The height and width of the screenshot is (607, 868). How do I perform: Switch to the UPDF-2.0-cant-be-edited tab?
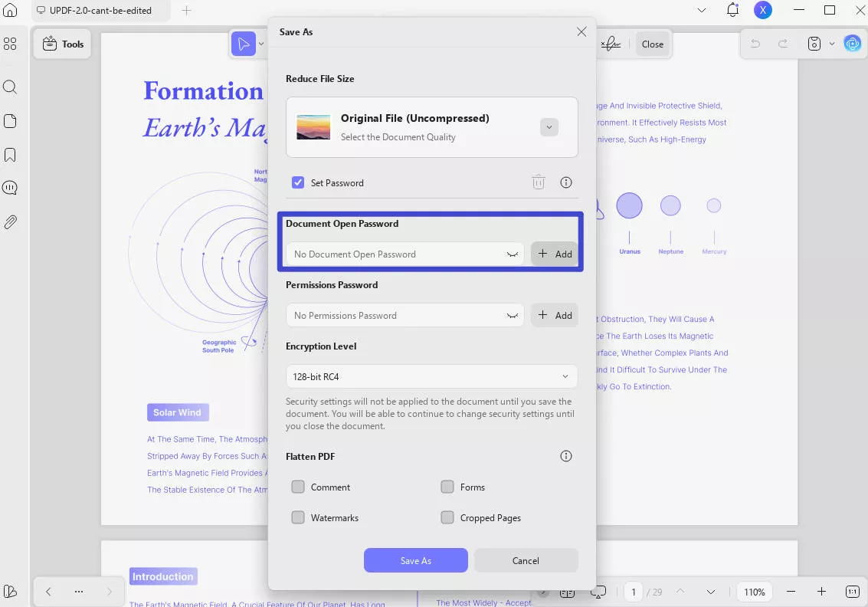coord(101,11)
